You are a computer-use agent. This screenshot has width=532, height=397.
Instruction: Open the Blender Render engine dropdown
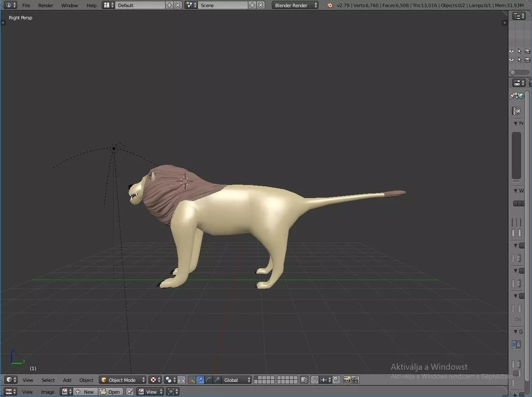(295, 5)
